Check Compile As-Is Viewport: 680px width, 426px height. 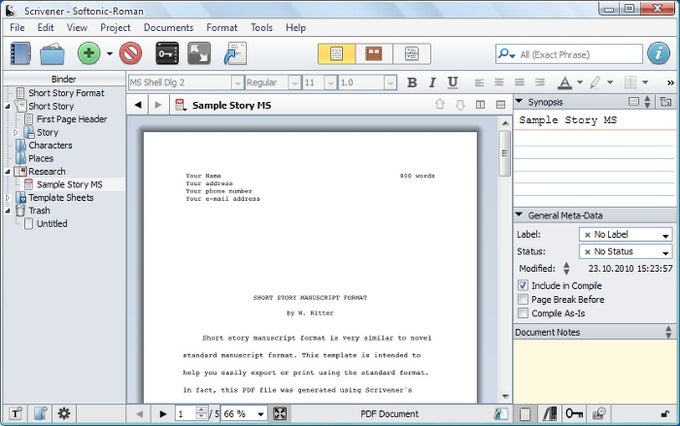(523, 313)
